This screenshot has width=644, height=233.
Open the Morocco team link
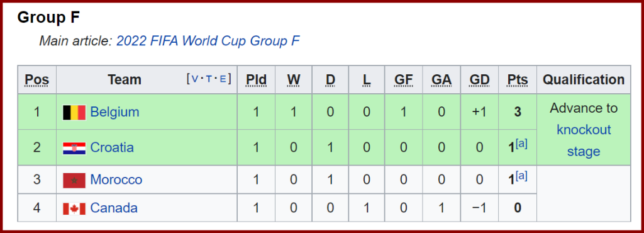(x=116, y=179)
